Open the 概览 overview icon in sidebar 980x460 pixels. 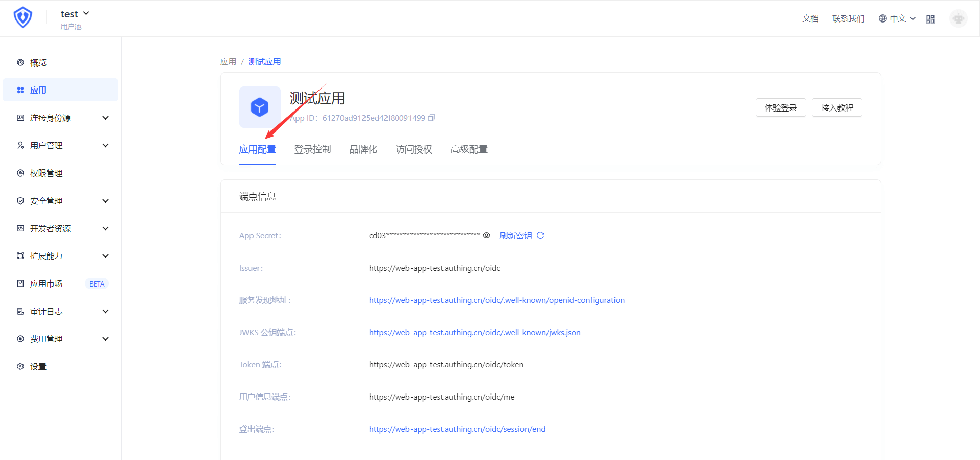(x=20, y=62)
